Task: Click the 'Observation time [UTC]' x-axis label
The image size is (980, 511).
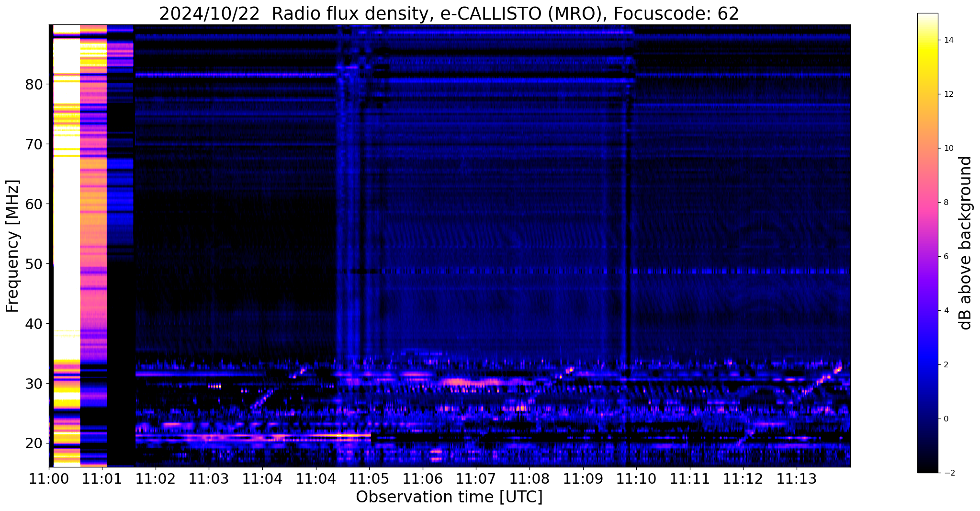Action: pos(449,497)
